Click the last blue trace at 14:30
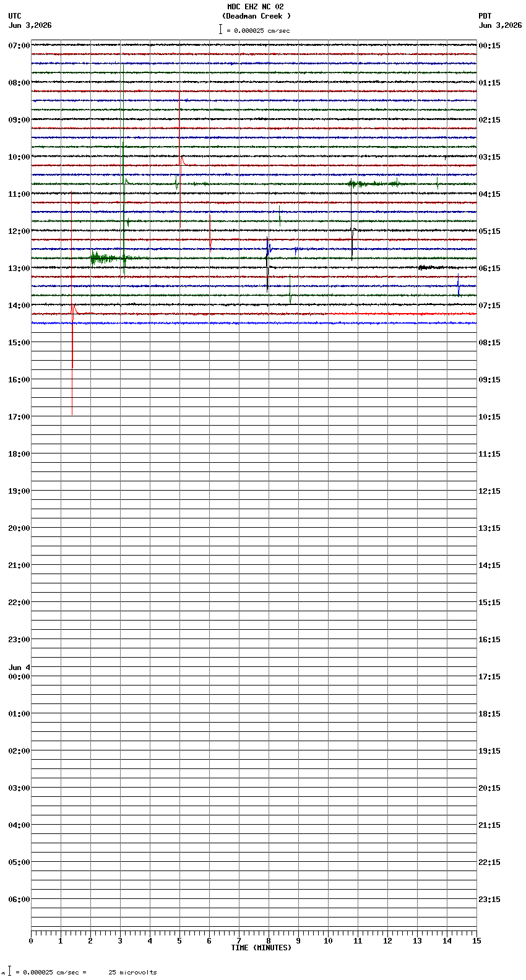The height and width of the screenshot is (980, 526). point(254,323)
